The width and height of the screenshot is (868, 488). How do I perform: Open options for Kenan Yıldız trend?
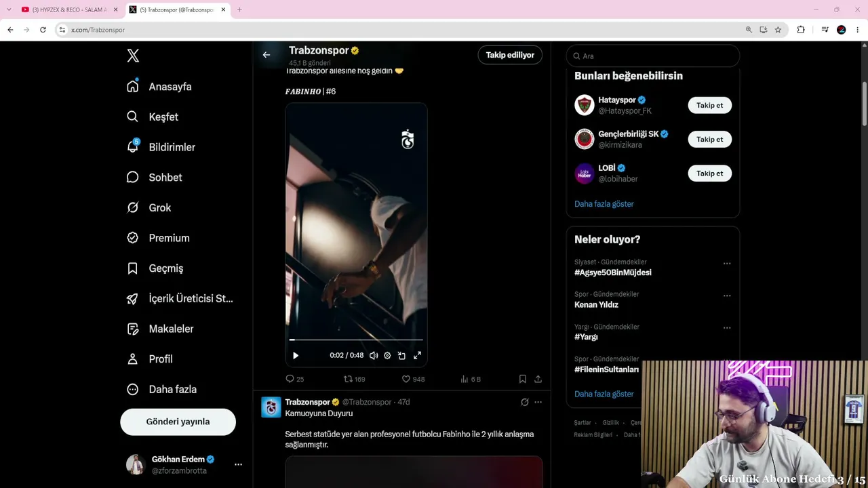pyautogui.click(x=727, y=296)
